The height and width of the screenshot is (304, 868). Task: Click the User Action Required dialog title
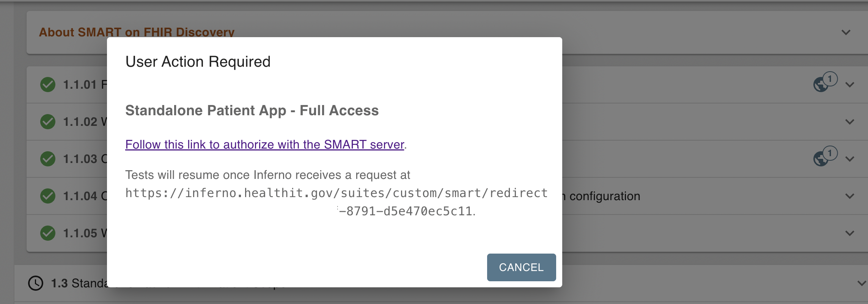198,61
